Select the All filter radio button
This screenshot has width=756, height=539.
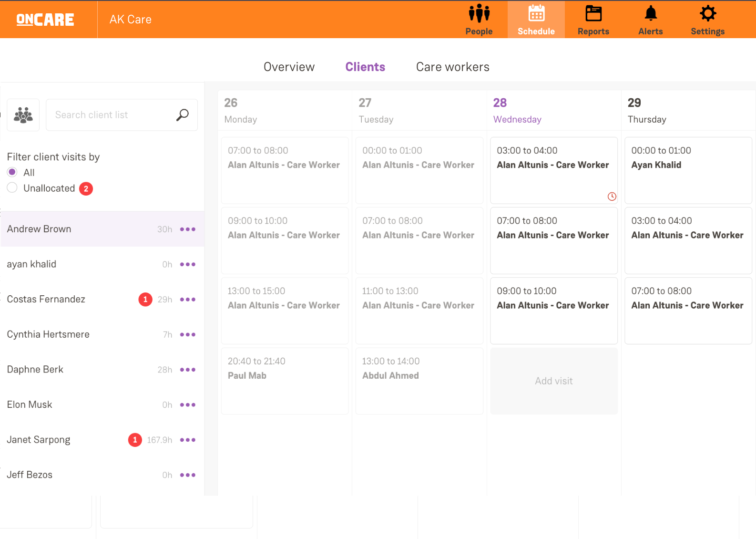coord(12,172)
